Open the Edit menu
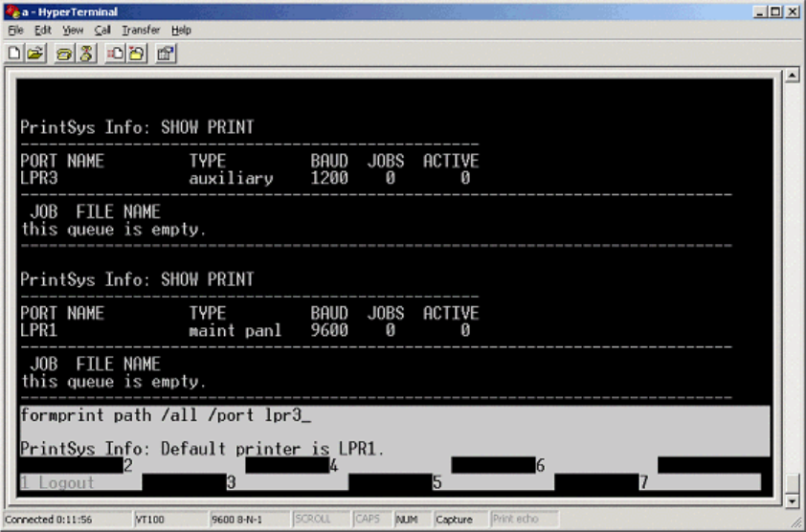 (43, 31)
